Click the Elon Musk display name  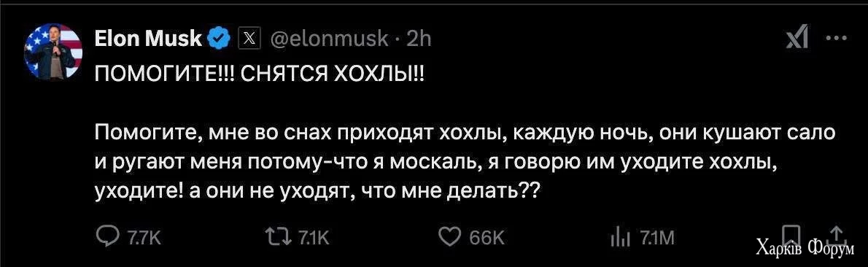148,39
